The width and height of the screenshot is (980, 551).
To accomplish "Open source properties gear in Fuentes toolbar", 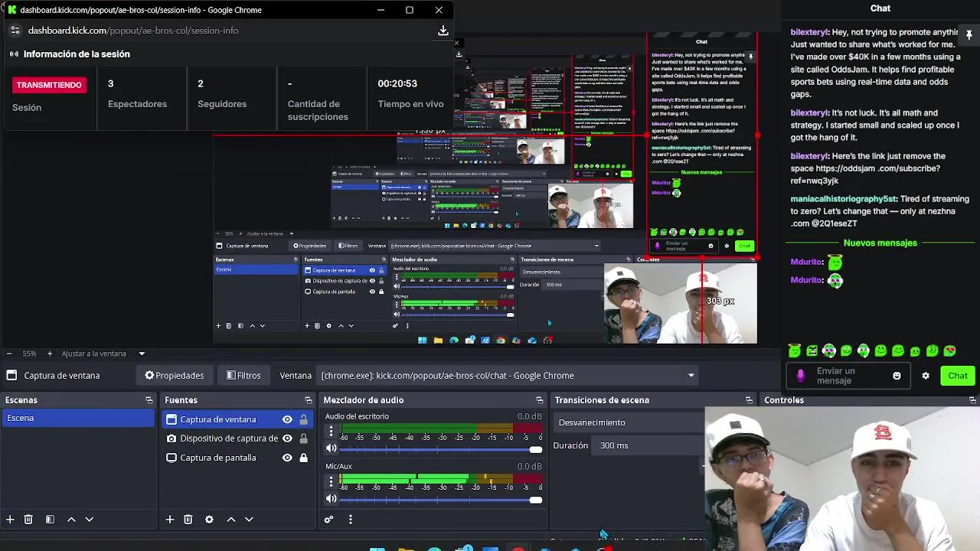I will 209,520.
